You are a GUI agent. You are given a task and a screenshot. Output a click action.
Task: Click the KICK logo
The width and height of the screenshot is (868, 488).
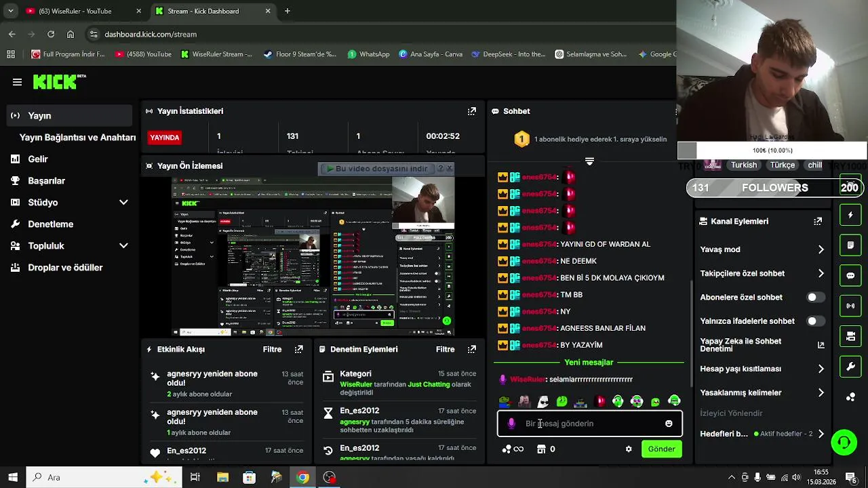(x=60, y=81)
